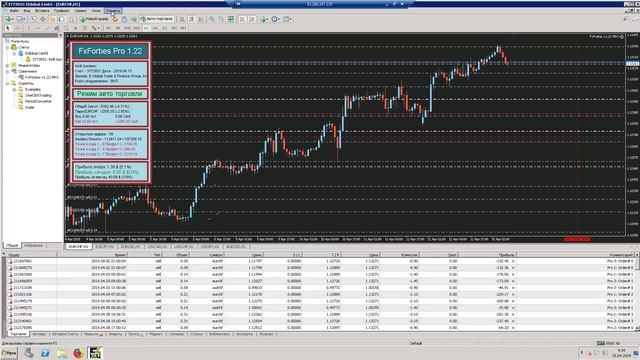Switch to the EURUSD,H1 chart tab
This screenshot has height=360, width=640.
[131, 247]
